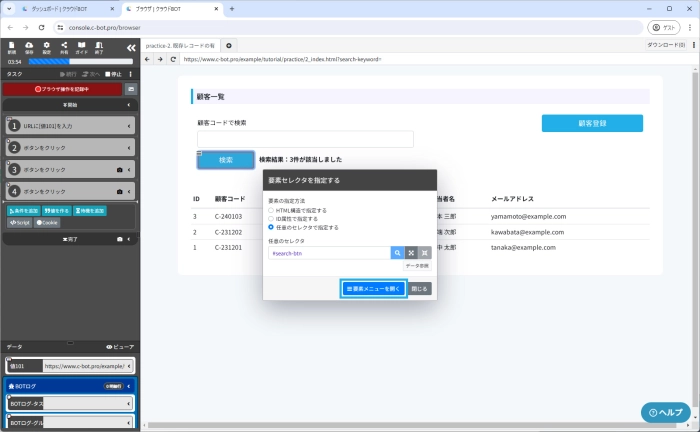Screen dimensions: 700x432
Task: Toggle the 停止 checkbox in task header
Action: 109,74
